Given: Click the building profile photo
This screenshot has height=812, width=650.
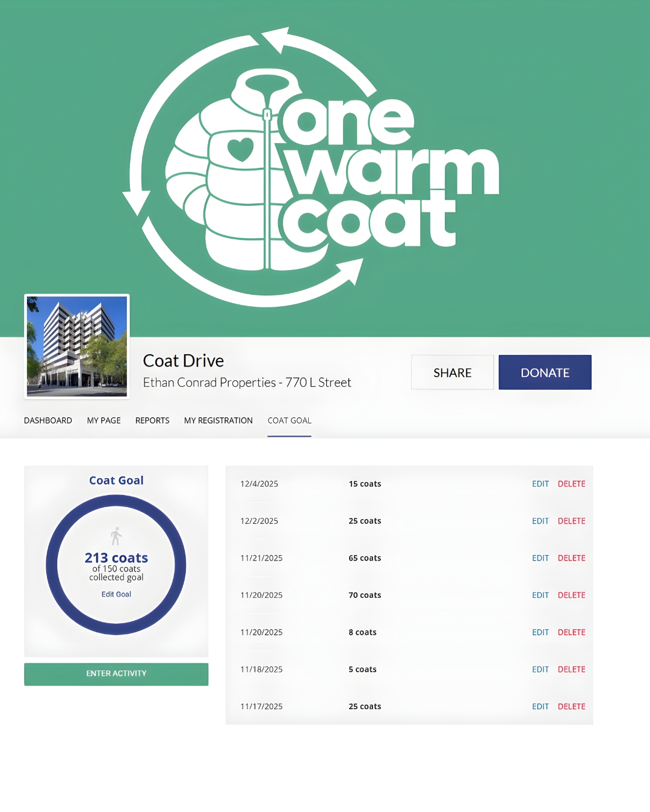Looking at the screenshot, I should 77,346.
